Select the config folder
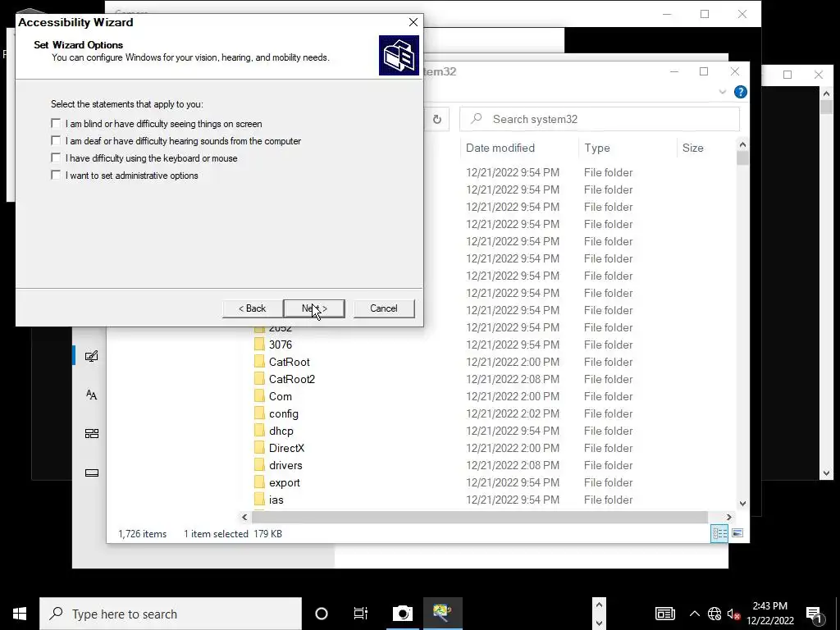This screenshot has width=840, height=630. click(x=283, y=413)
